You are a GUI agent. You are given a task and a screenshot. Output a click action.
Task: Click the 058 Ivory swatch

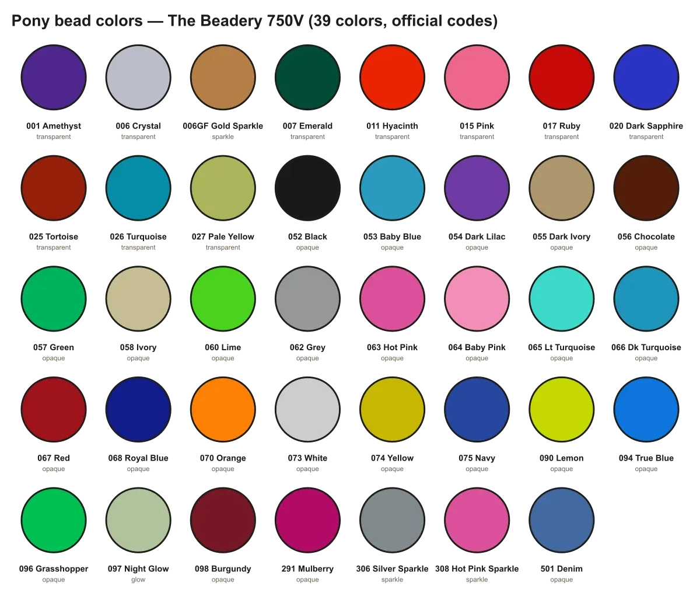(x=138, y=299)
